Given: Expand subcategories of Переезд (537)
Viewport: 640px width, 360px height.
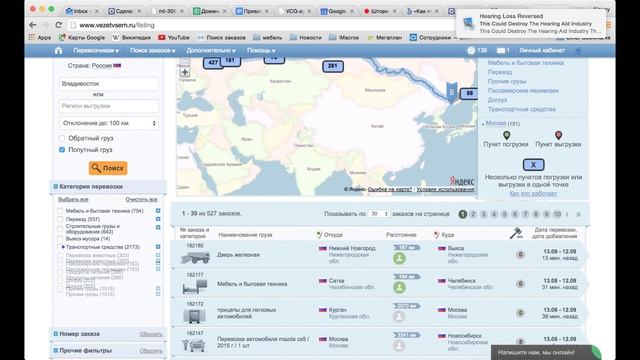Looking at the screenshot, I should [x=158, y=219].
